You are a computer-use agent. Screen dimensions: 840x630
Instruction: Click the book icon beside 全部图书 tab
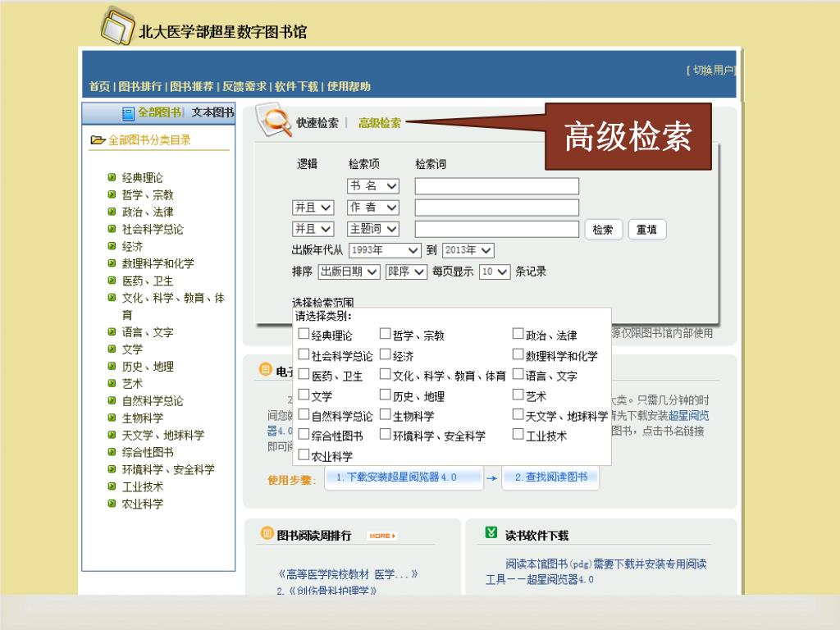(x=127, y=113)
